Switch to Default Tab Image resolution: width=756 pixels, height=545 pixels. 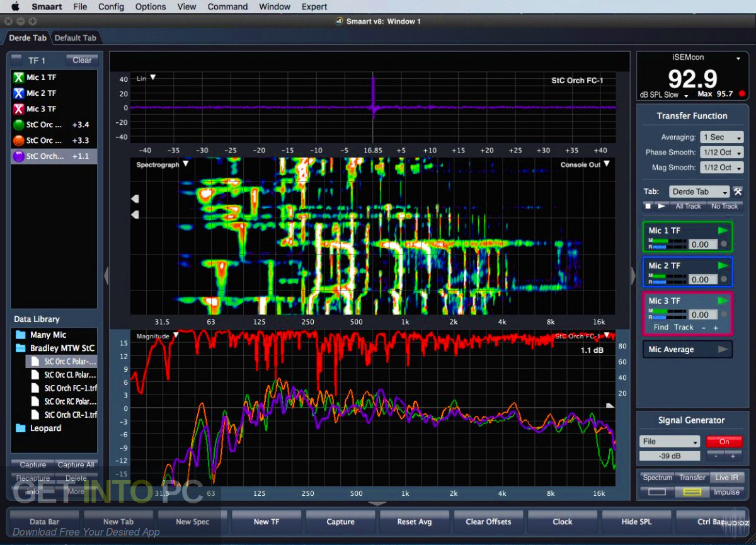coord(76,38)
